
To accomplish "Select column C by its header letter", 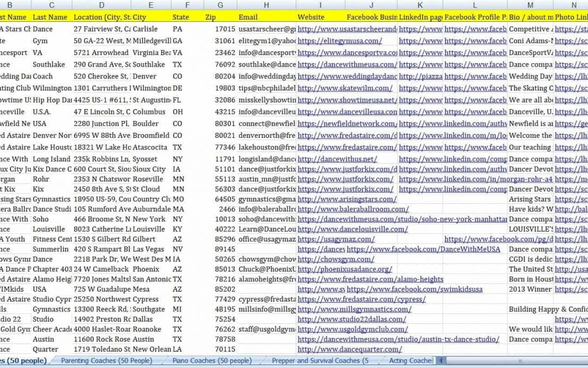I will (51, 5).
